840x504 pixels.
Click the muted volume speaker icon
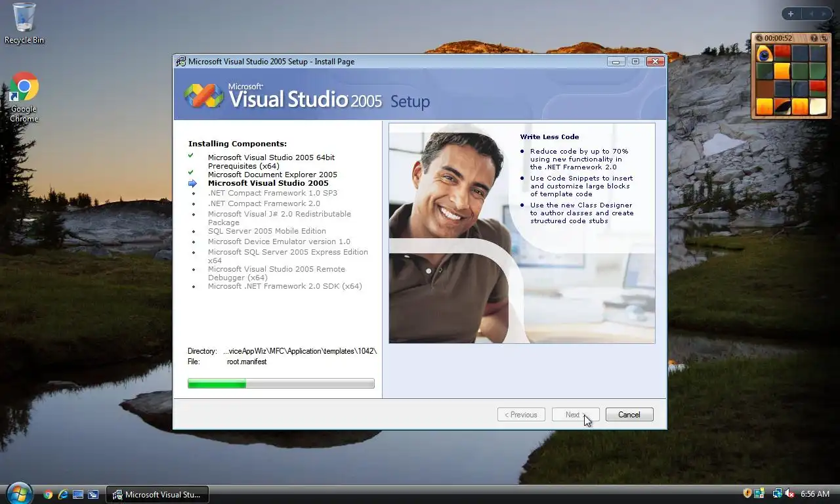tap(789, 493)
